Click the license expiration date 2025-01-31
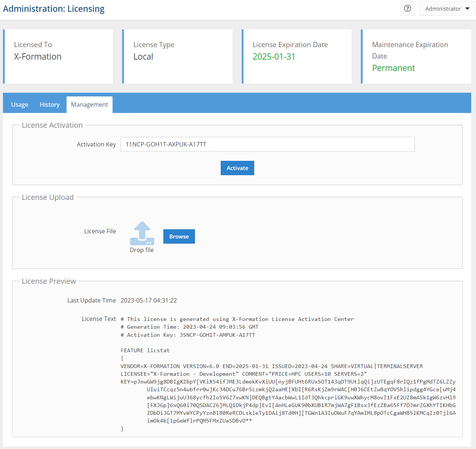476x449 pixels. click(x=274, y=57)
